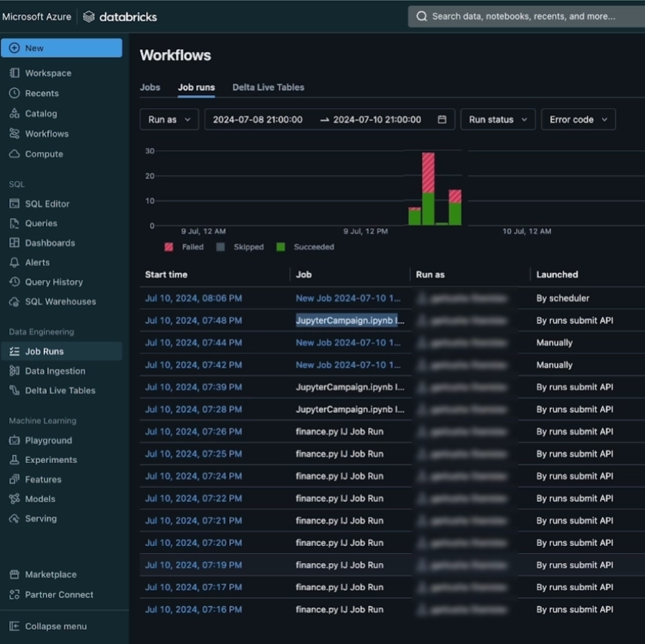Open Delta Live Tables sidebar icon

point(14,390)
